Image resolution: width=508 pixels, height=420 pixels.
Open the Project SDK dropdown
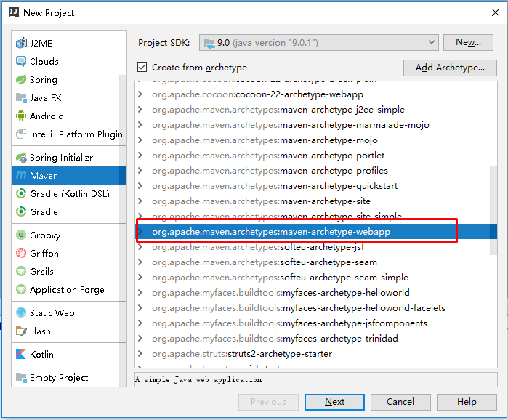[319, 43]
